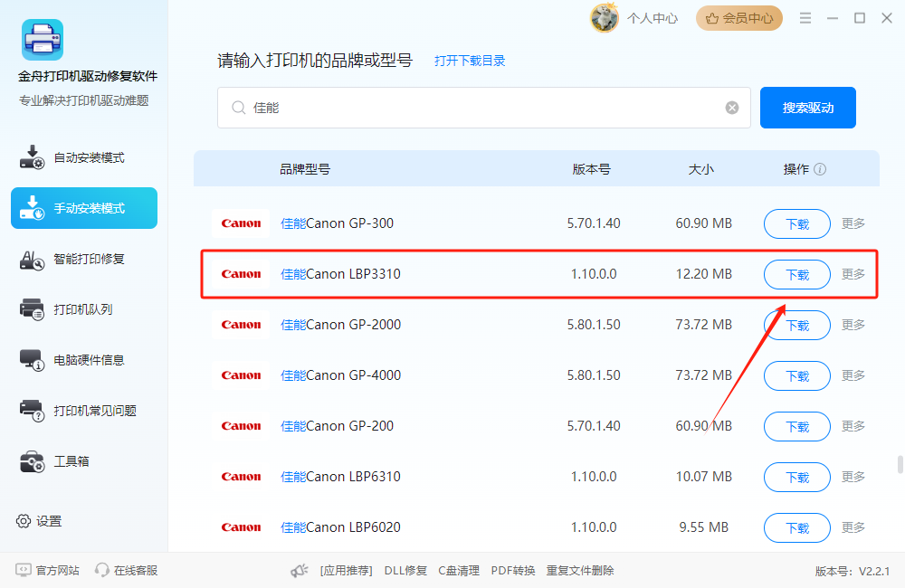Download the Canon GP-200 driver

point(797,426)
